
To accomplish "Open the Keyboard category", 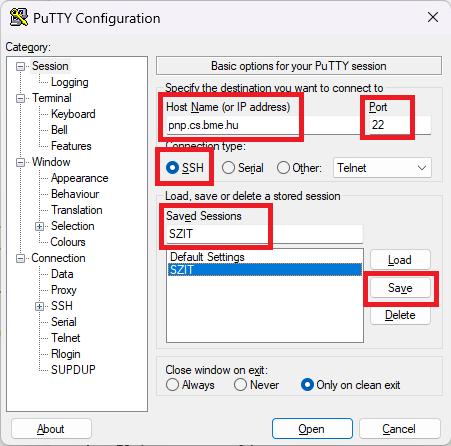I will pyautogui.click(x=73, y=114).
